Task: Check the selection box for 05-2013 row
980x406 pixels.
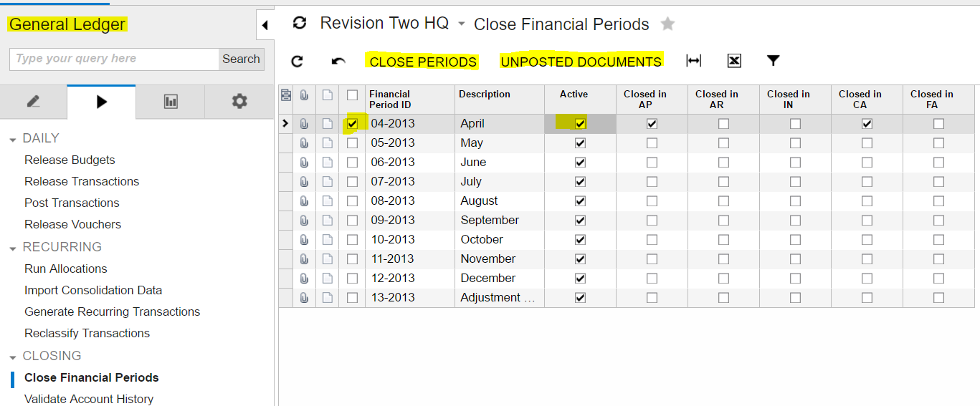Action: [352, 143]
